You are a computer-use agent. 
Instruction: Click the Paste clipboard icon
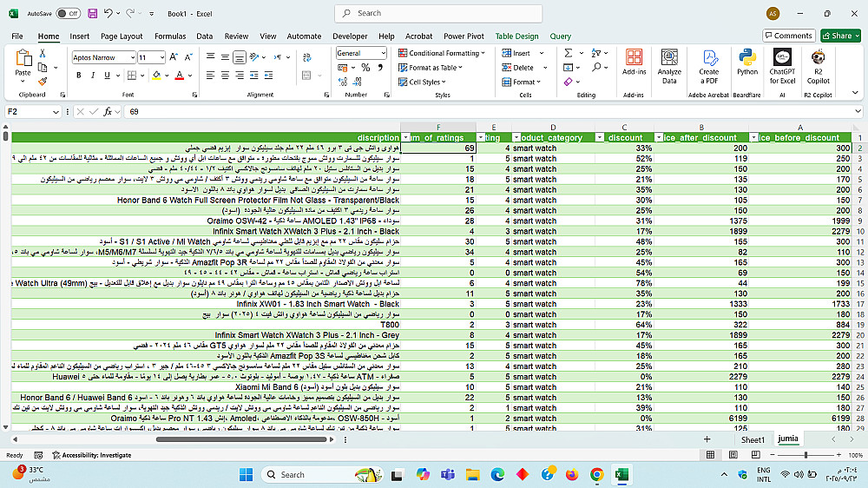tap(23, 58)
